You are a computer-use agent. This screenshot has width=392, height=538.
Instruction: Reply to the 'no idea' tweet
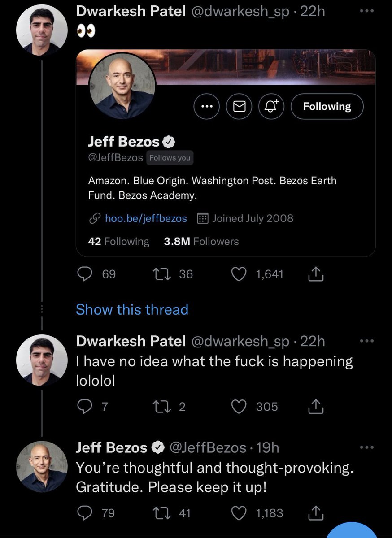coord(84,407)
